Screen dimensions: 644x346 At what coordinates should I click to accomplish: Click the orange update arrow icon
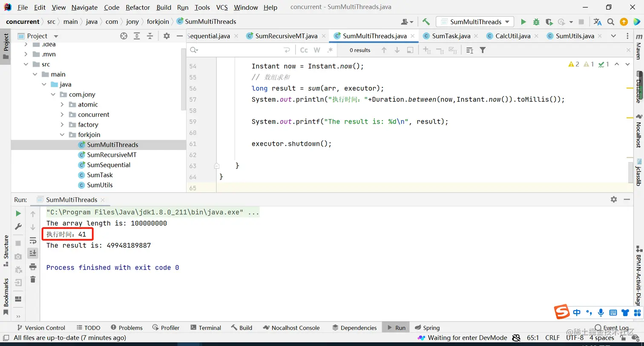pyautogui.click(x=624, y=22)
